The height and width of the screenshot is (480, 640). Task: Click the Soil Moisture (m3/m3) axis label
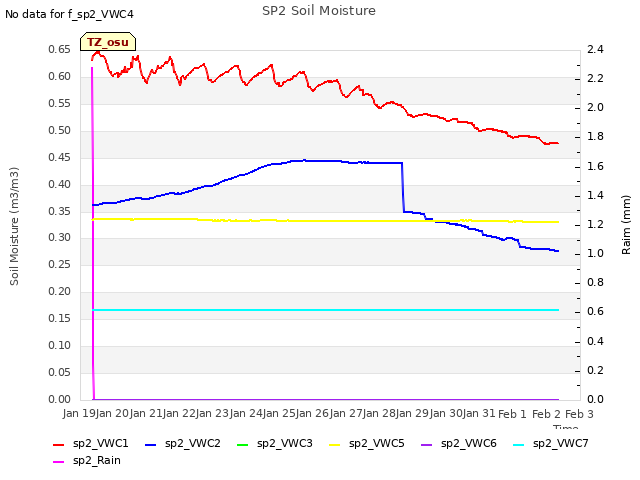pos(14,226)
